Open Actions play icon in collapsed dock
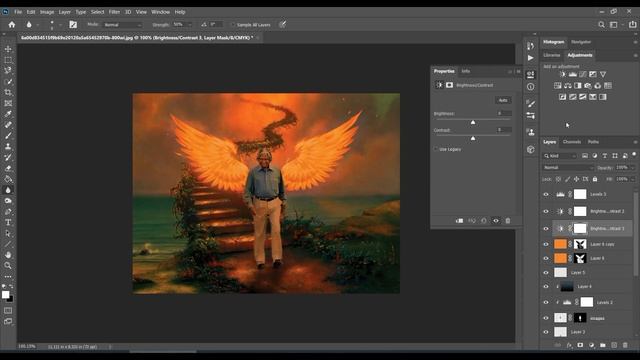This screenshot has width=640, height=360. 530,58
